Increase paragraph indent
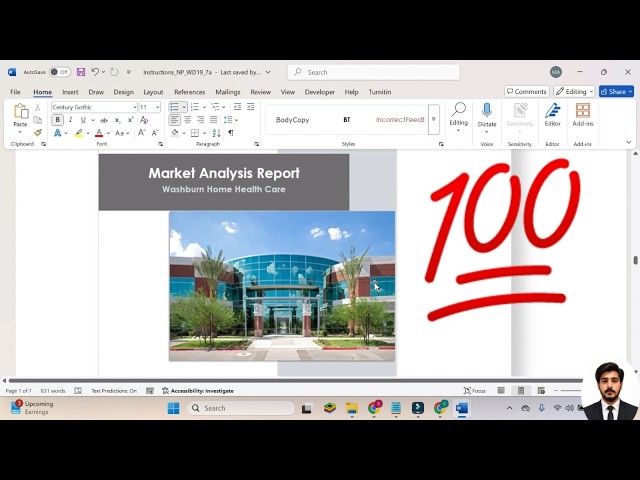Image resolution: width=640 pixels, height=480 pixels. [x=251, y=107]
